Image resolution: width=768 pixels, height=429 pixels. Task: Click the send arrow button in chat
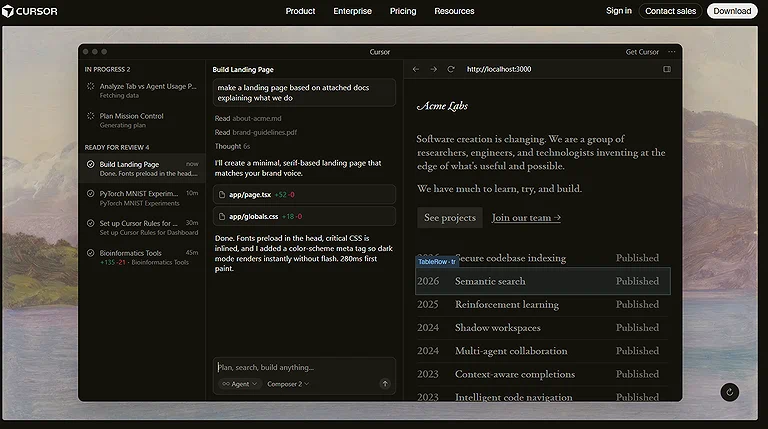click(385, 384)
